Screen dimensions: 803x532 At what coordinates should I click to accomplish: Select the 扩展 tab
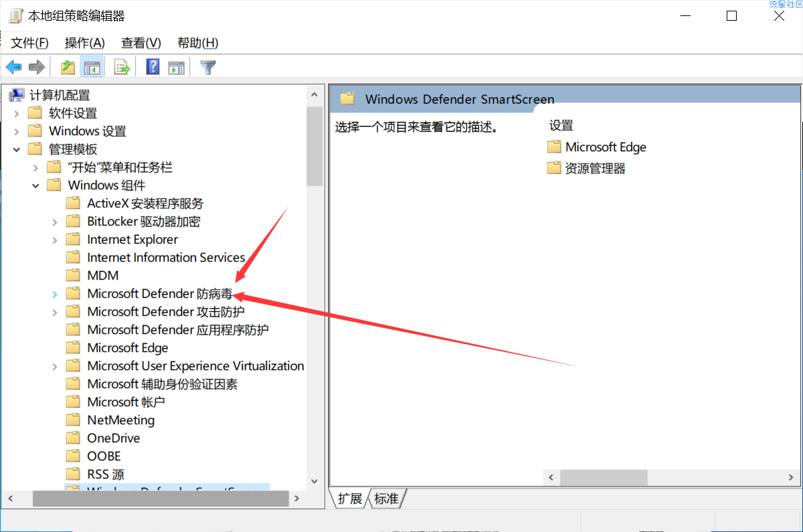tap(350, 499)
